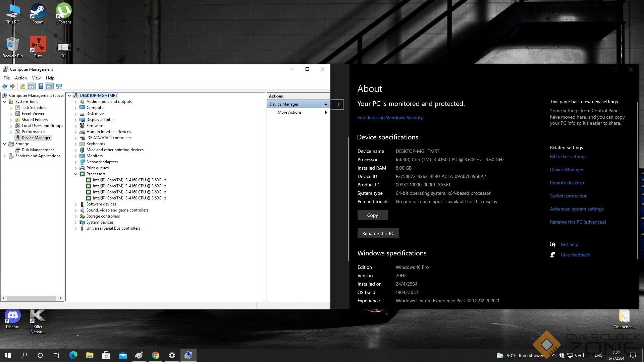The height and width of the screenshot is (362, 644).
Task: Toggle Show/Hide Action Pane toolbar button
Action: pos(49,86)
